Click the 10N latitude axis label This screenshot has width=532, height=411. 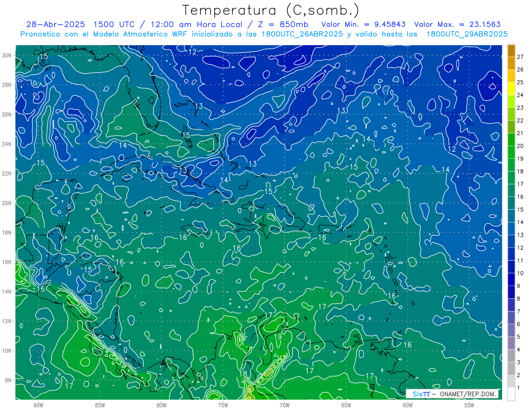coord(7,351)
